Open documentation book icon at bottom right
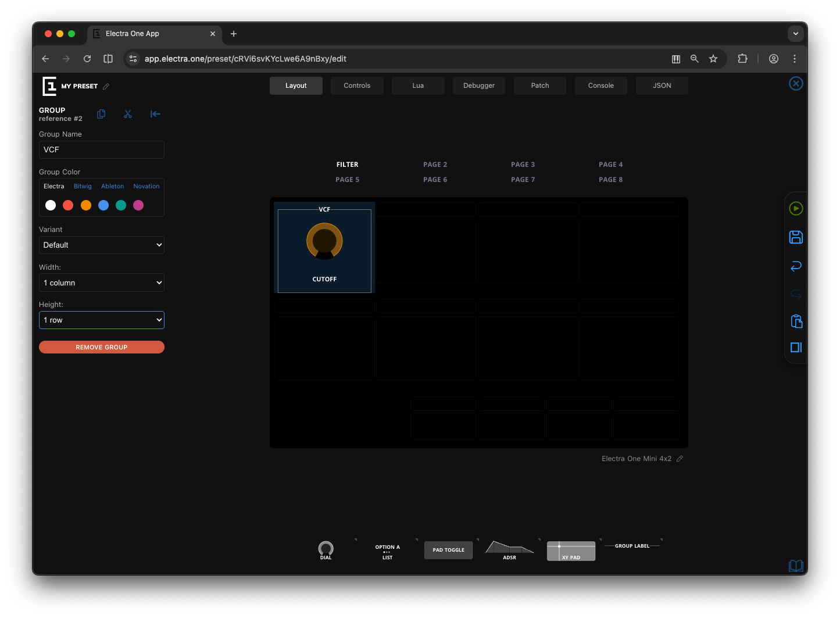This screenshot has height=618, width=840. tap(795, 566)
